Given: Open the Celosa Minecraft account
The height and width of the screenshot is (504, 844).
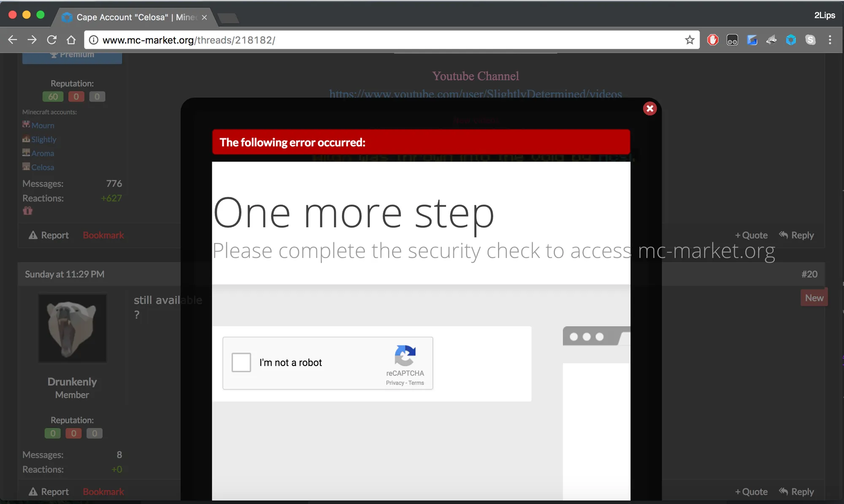Looking at the screenshot, I should pyautogui.click(x=43, y=167).
